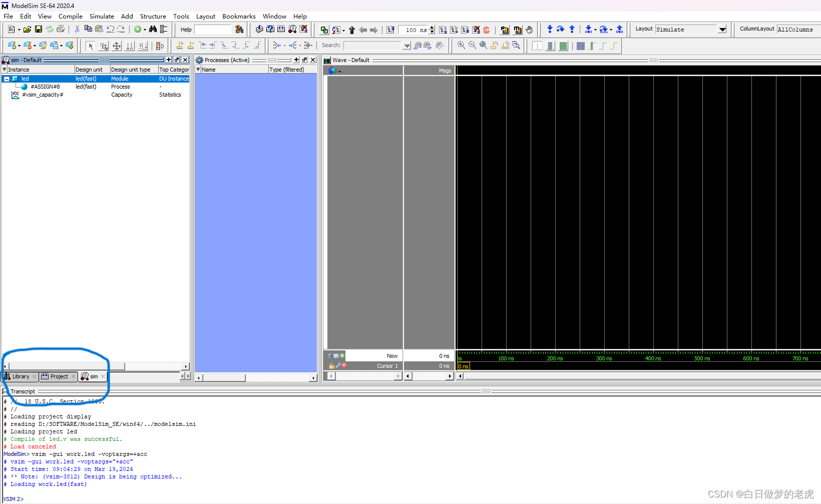Open the Simulate menu
This screenshot has width=821, height=504.
pos(102,17)
